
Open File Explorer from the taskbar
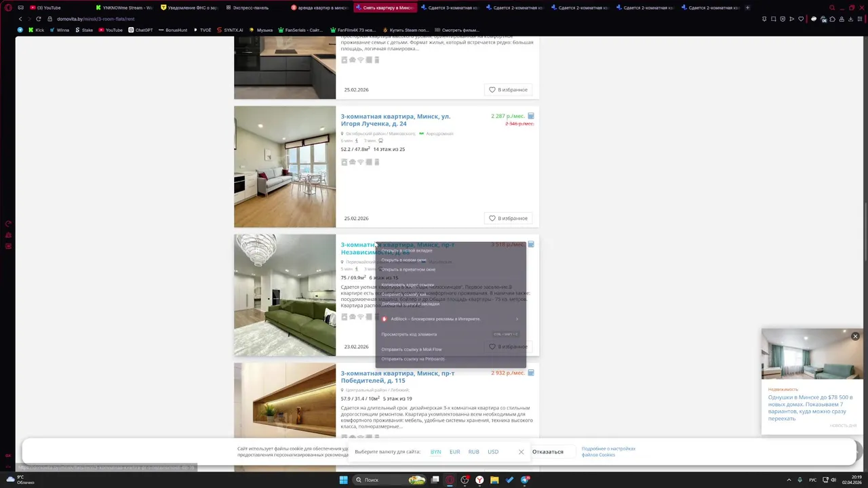click(495, 480)
